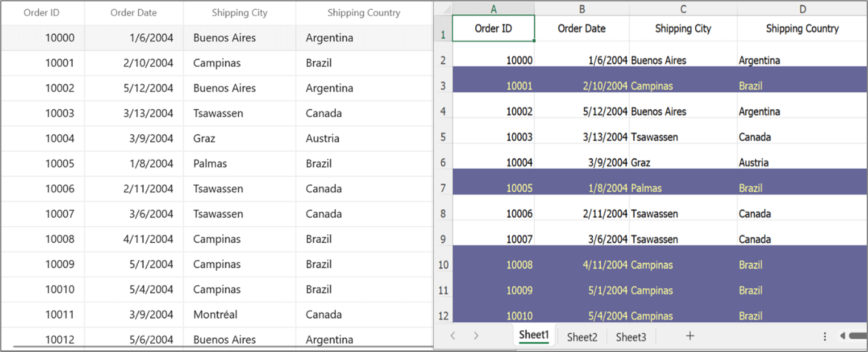This screenshot has width=868, height=352.
Task: Select spreadsheet column header A
Action: pyautogui.click(x=493, y=9)
